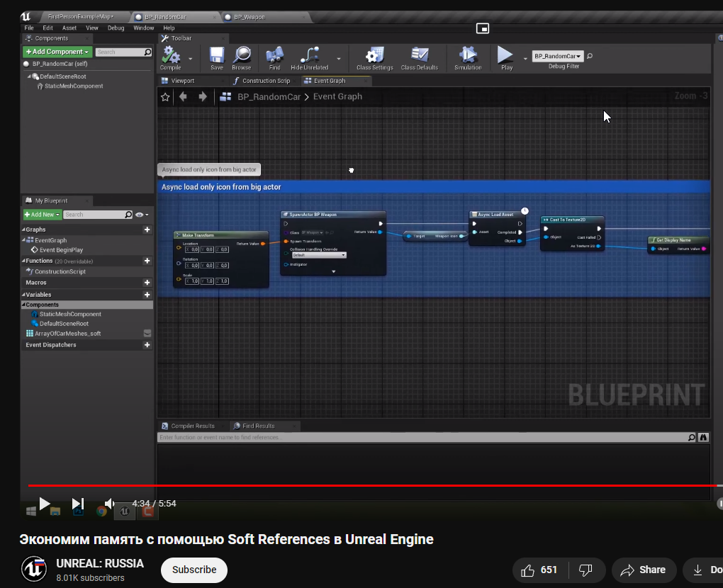723x588 pixels.
Task: Skip to next video
Action: [77, 504]
